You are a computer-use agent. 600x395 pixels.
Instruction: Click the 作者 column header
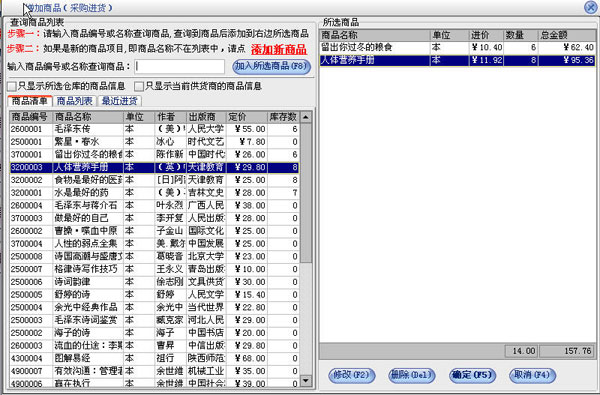[x=170, y=117]
